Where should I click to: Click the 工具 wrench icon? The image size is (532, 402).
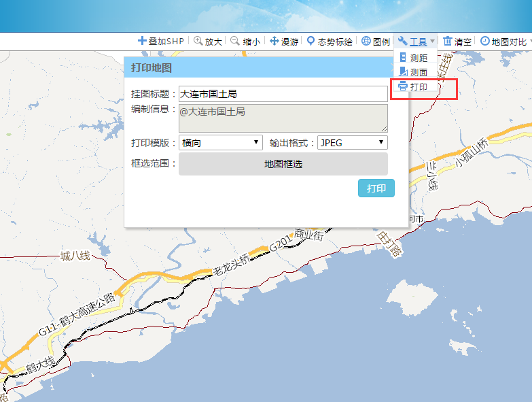403,41
